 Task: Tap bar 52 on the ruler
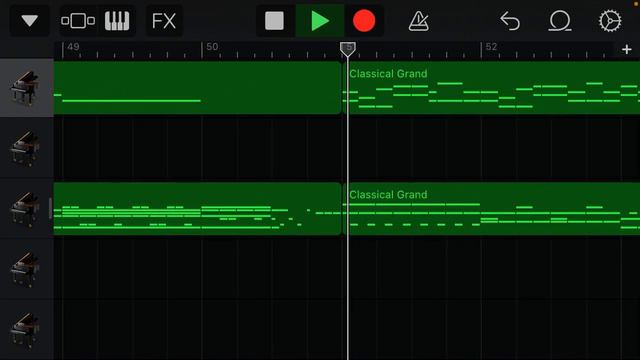click(x=491, y=47)
